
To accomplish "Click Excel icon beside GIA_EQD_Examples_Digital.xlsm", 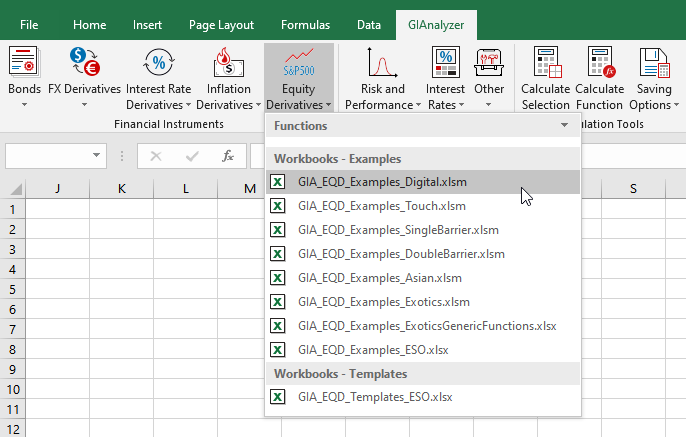I will (277, 182).
